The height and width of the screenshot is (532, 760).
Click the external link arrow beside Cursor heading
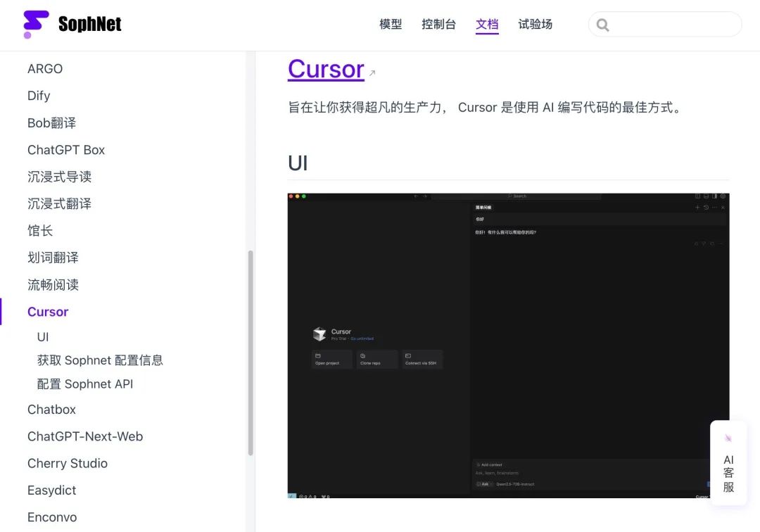372,73
